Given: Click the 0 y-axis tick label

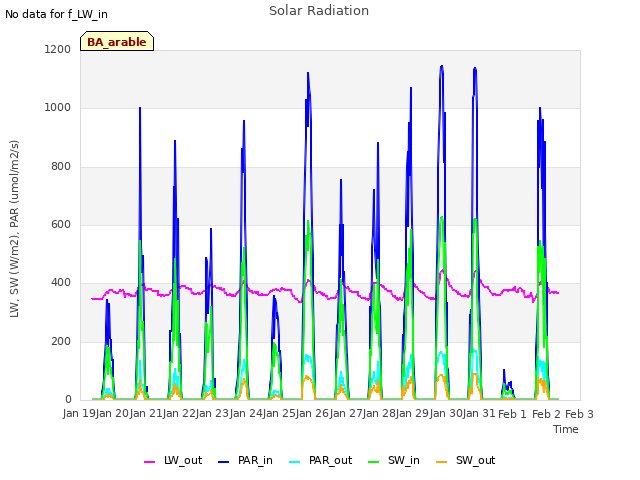Looking at the screenshot, I should (x=68, y=399).
